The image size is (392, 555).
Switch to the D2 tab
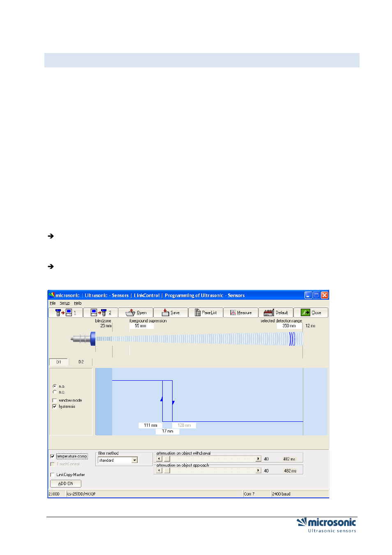click(x=81, y=362)
